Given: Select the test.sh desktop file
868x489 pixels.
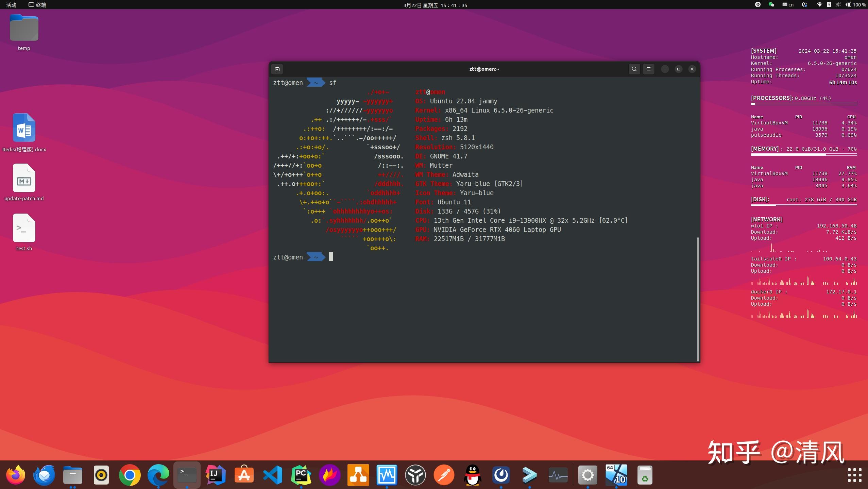Looking at the screenshot, I should pyautogui.click(x=24, y=229).
